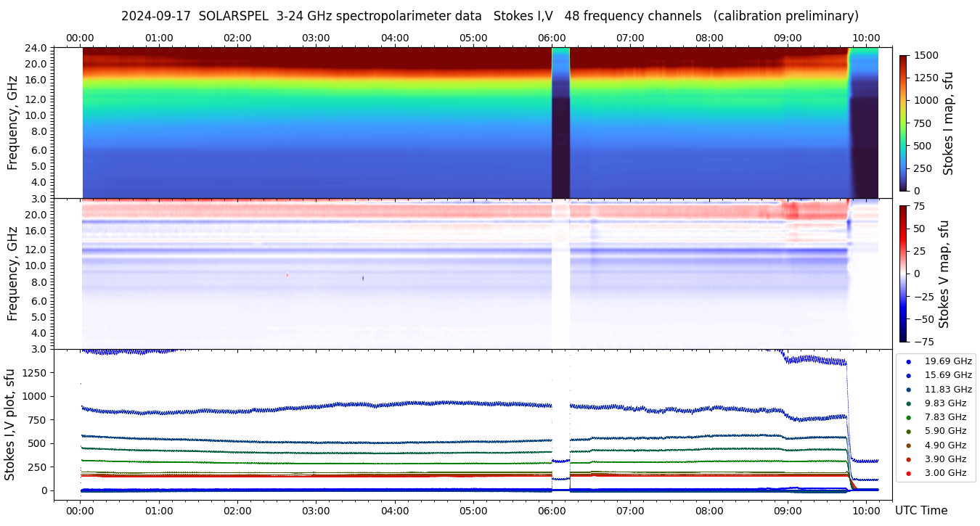
Task: Click the 19.69 GHz legend marker dot
Action: [908, 361]
